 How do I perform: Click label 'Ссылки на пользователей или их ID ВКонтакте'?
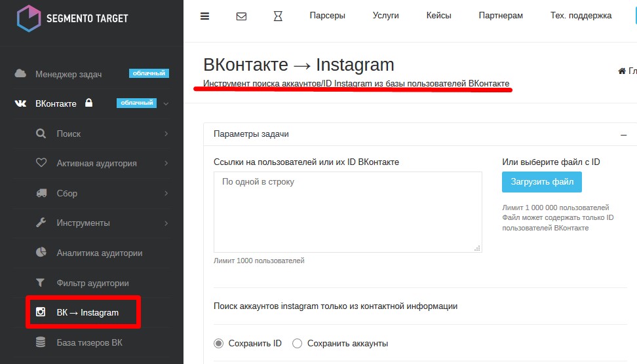306,162
